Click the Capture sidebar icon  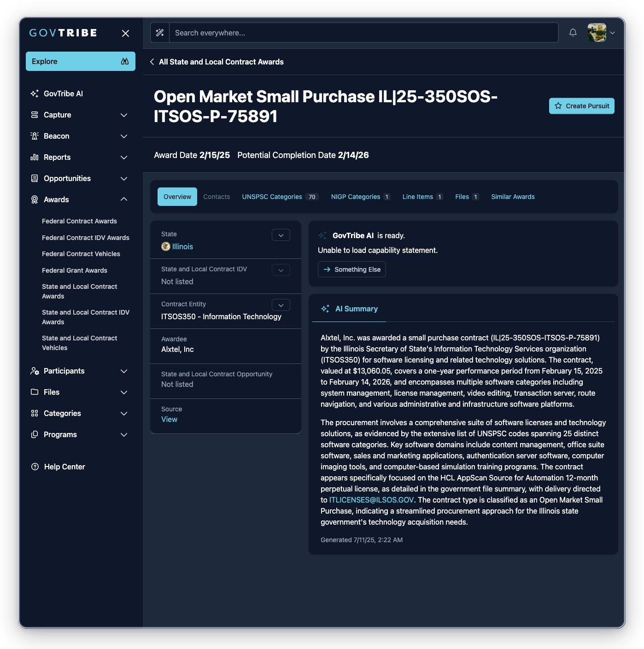pos(35,115)
